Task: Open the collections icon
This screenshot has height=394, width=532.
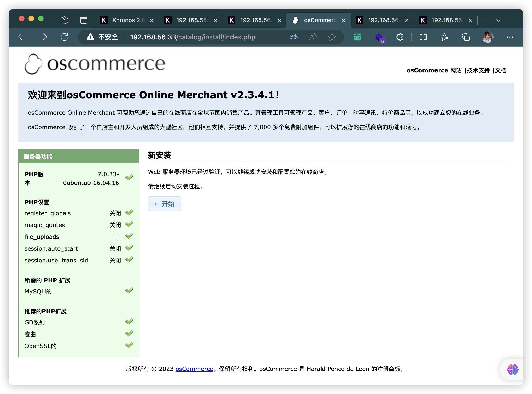Action: point(466,37)
